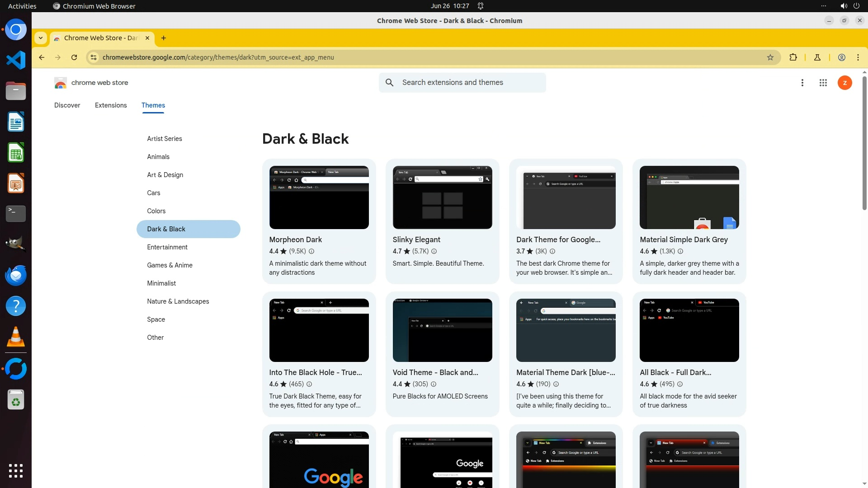Open the Slinky Elegant theme thumbnail
Image resolution: width=868 pixels, height=488 pixels.
(x=442, y=197)
